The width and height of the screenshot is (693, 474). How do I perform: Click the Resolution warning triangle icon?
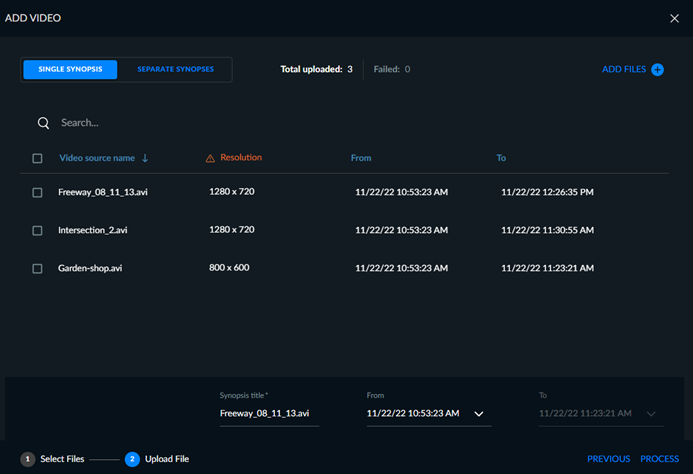point(210,158)
